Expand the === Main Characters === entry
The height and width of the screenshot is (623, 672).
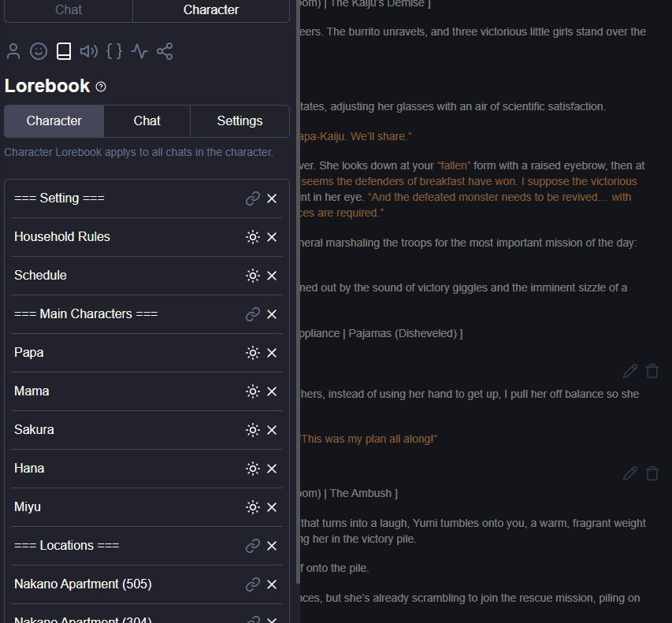point(86,314)
